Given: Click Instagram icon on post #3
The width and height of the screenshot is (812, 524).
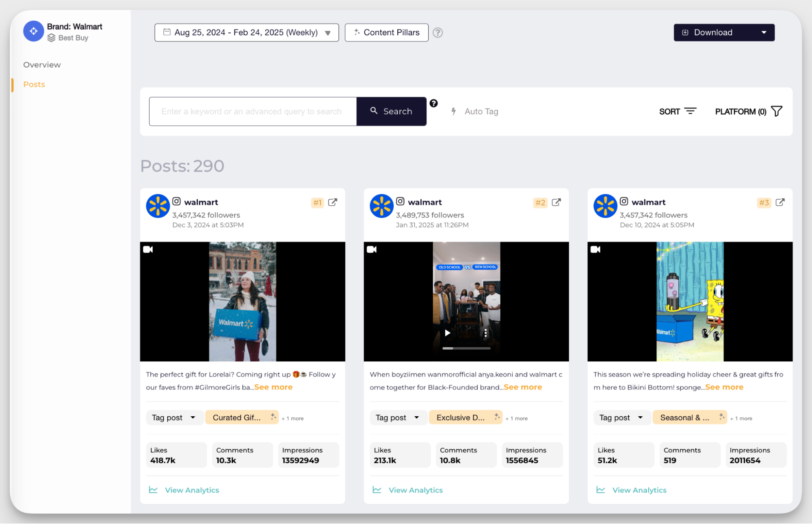Looking at the screenshot, I should [x=624, y=201].
